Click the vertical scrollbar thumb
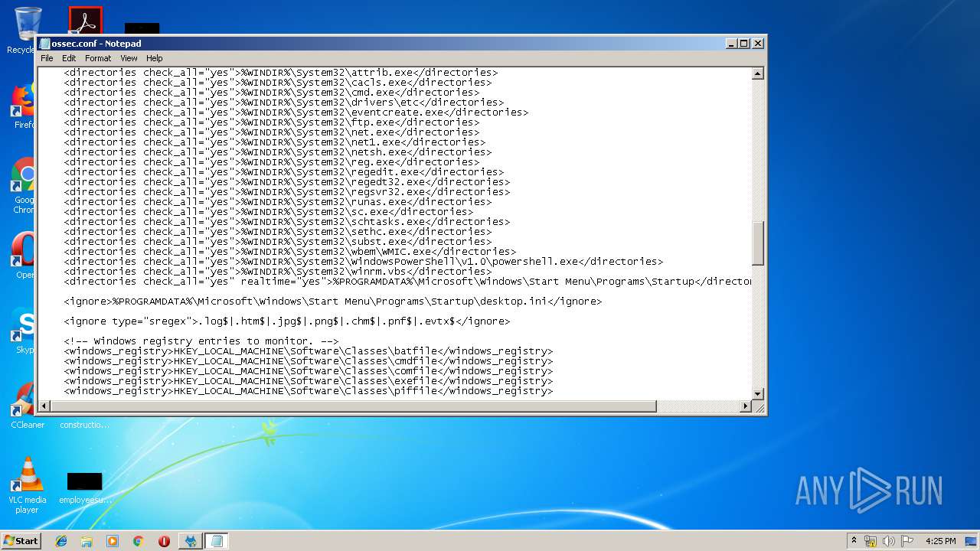Viewport: 980px width, 551px height. [x=758, y=243]
